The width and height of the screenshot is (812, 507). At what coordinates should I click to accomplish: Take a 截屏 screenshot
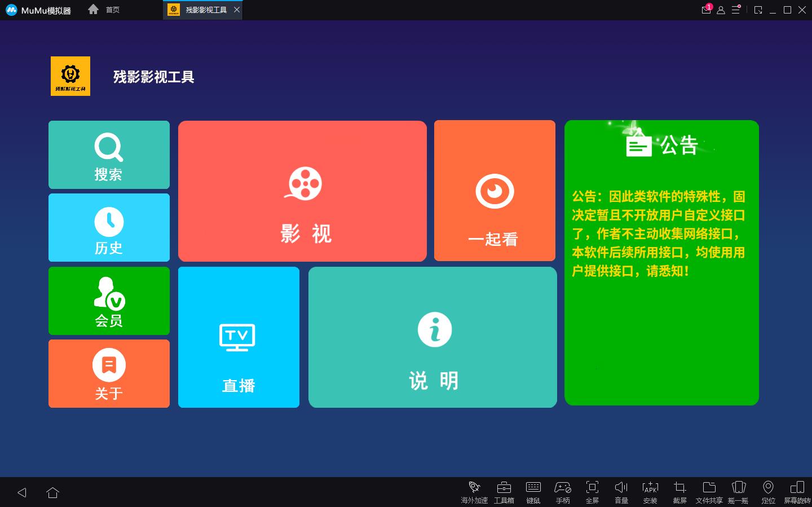[x=680, y=492]
